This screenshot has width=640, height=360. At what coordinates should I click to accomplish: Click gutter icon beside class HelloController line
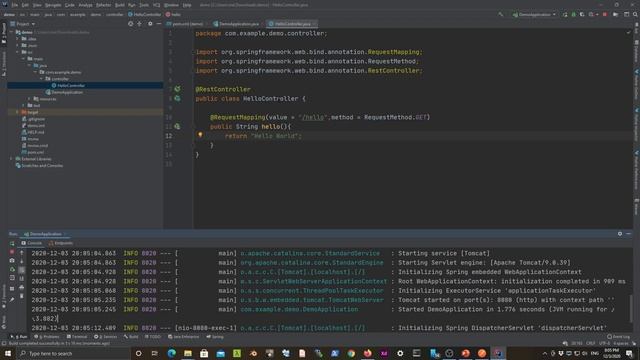tap(177, 98)
